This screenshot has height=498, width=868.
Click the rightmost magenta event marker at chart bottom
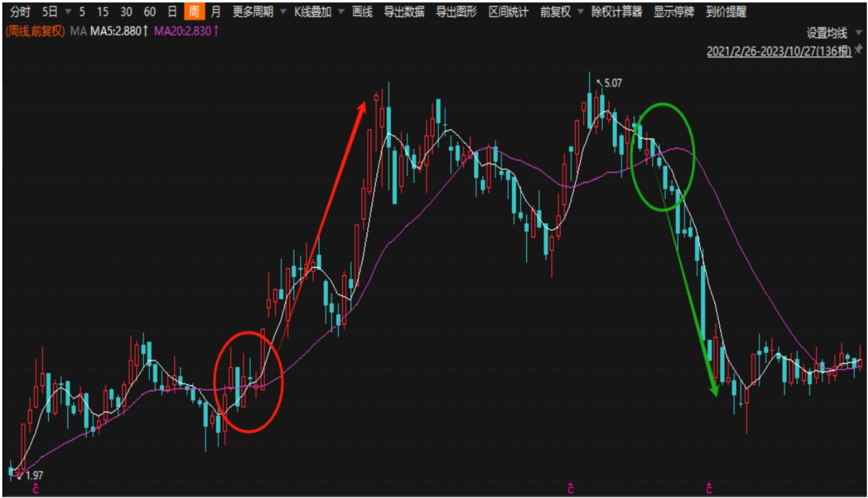pyautogui.click(x=709, y=488)
